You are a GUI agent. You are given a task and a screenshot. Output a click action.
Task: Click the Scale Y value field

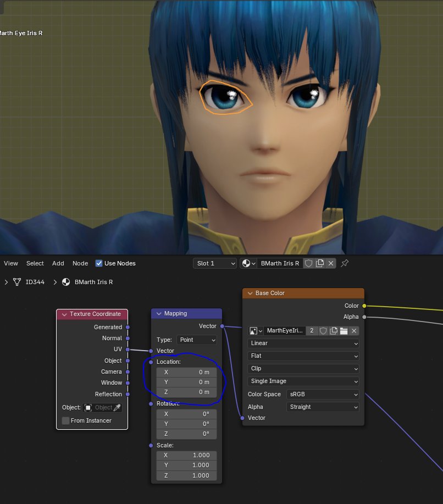(x=186, y=465)
